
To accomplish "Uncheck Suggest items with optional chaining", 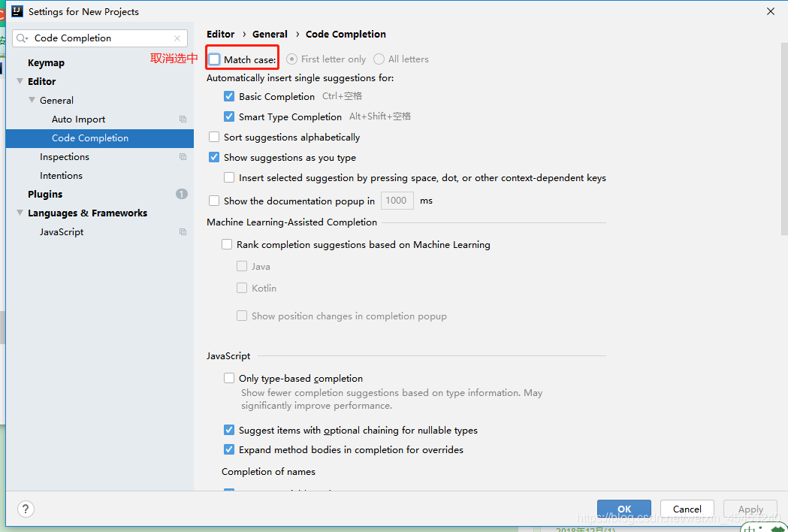I will 229,430.
